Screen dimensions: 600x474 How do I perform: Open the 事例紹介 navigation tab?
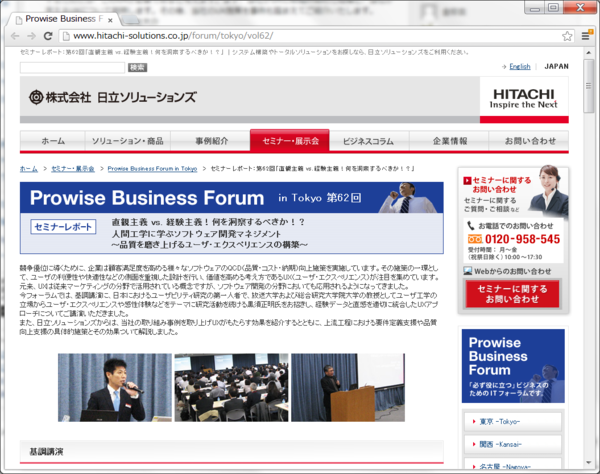point(211,141)
